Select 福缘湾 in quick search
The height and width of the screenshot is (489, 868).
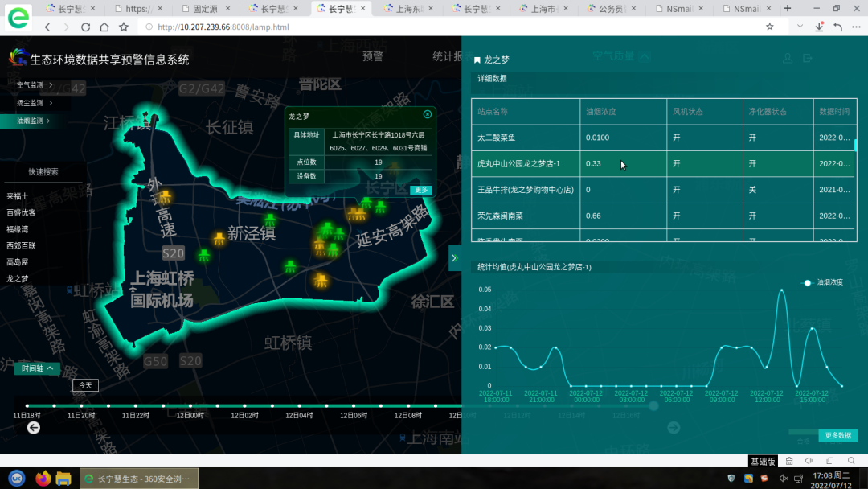(17, 229)
